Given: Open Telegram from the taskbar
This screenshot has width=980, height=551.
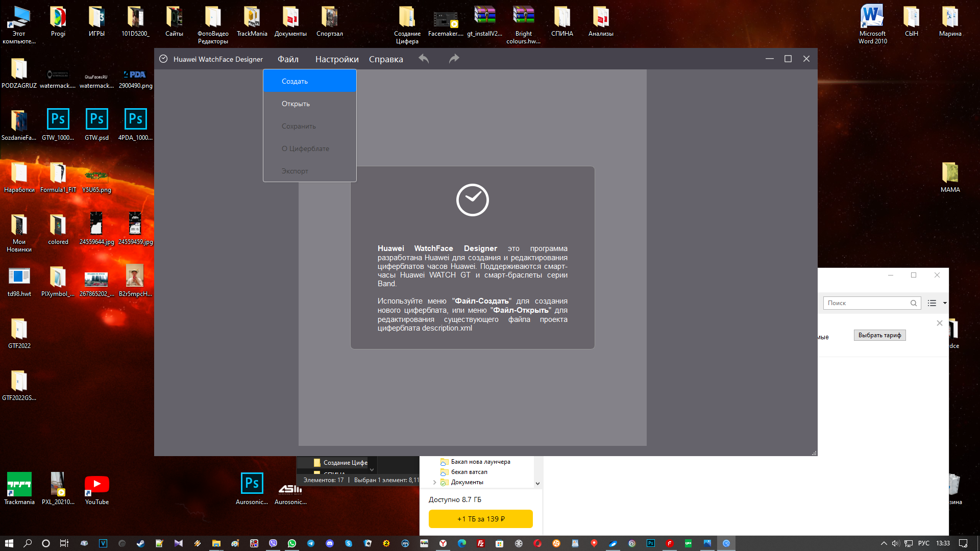Looking at the screenshot, I should coord(311,543).
